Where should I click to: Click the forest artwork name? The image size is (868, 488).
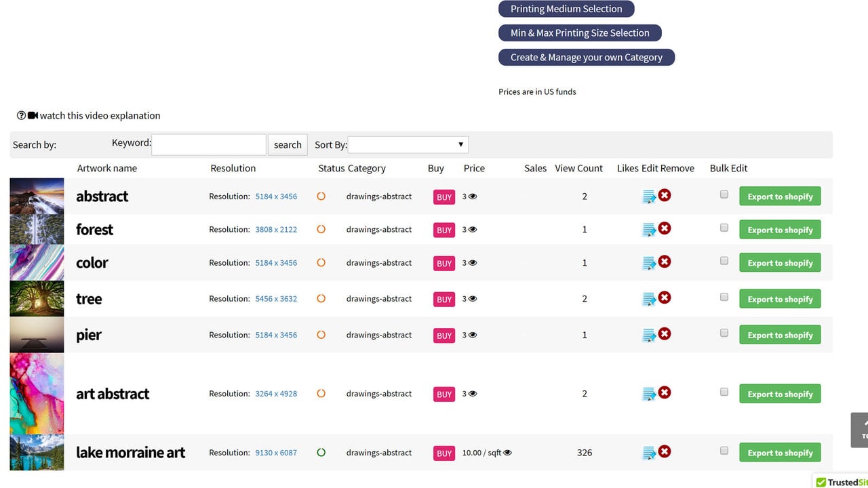pyautogui.click(x=94, y=229)
